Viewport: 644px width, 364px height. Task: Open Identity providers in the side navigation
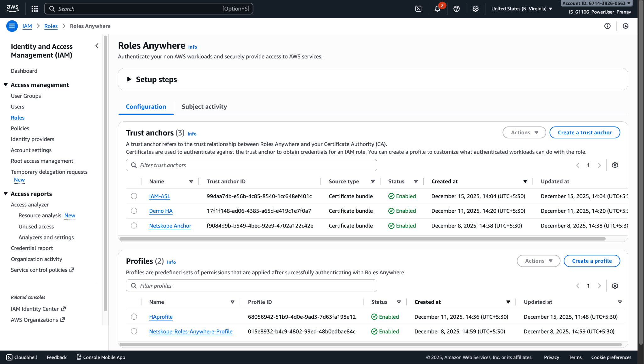(33, 139)
